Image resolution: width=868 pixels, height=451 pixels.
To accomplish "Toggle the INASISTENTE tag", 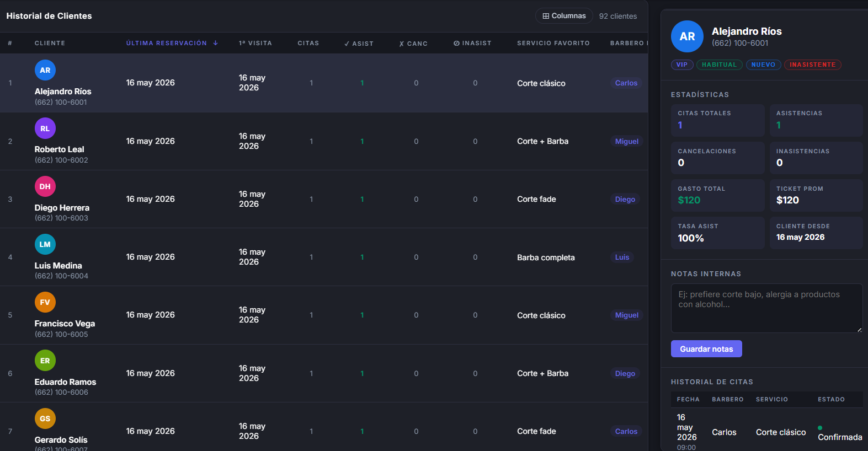I will coord(812,65).
